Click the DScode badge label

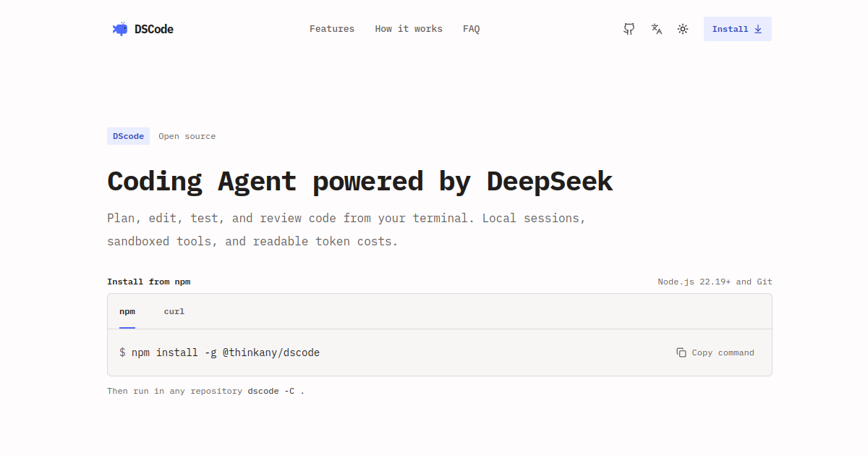pos(128,136)
